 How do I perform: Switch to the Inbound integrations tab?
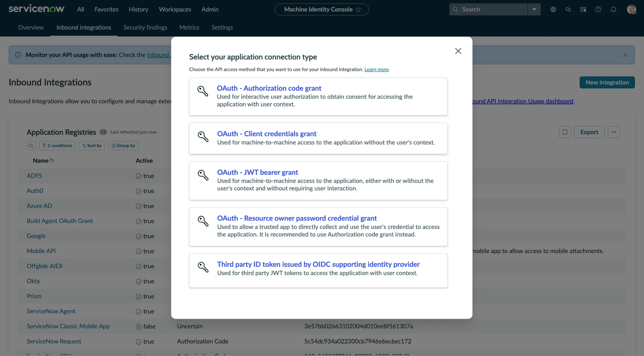pyautogui.click(x=84, y=27)
